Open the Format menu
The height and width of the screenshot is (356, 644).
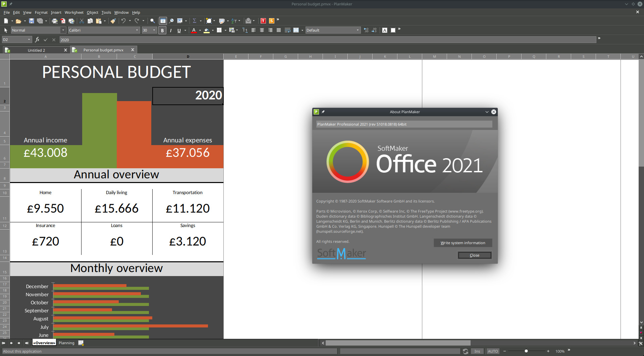pyautogui.click(x=41, y=12)
